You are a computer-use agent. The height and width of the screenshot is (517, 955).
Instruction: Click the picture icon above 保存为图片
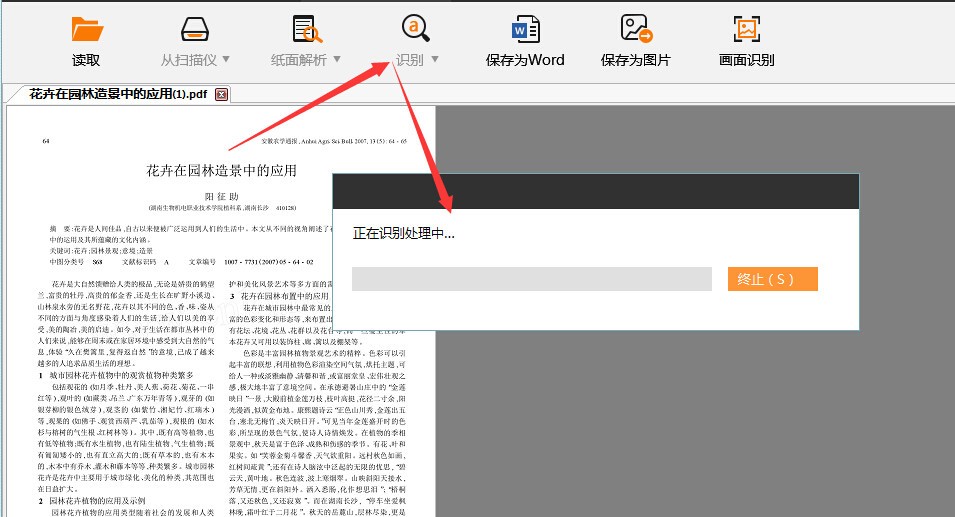point(635,29)
